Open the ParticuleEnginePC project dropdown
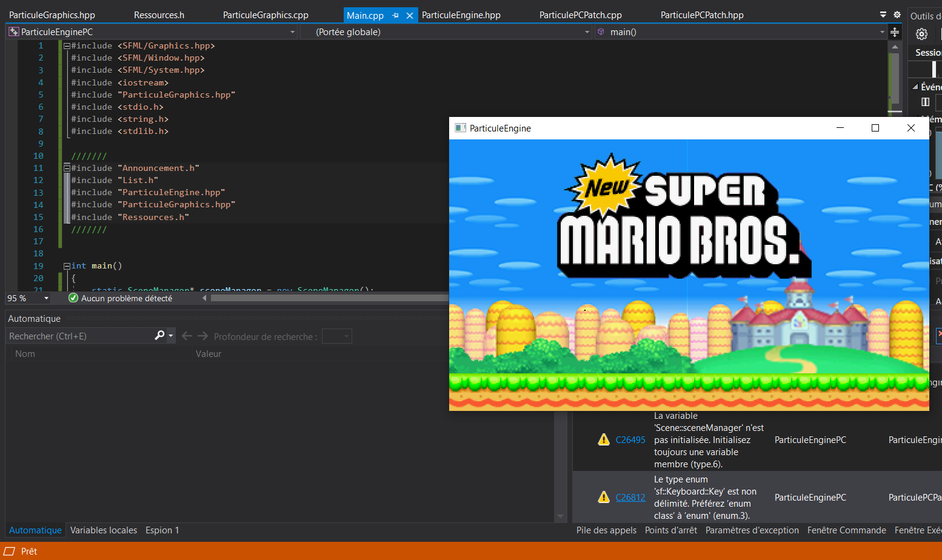This screenshot has width=942, height=560. click(x=292, y=32)
